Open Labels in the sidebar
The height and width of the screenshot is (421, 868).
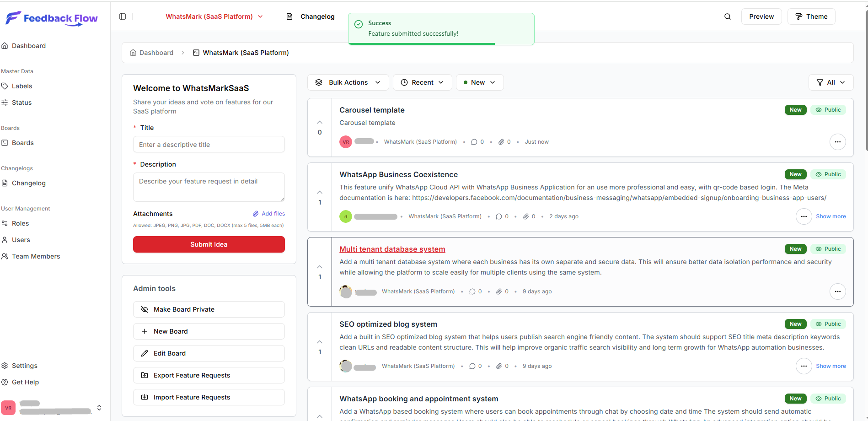coord(22,86)
